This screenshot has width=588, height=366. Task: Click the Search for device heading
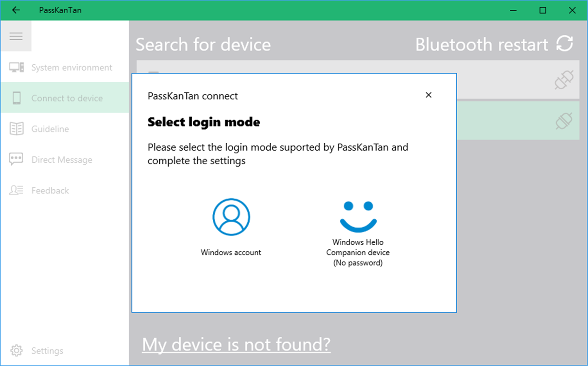tap(203, 44)
